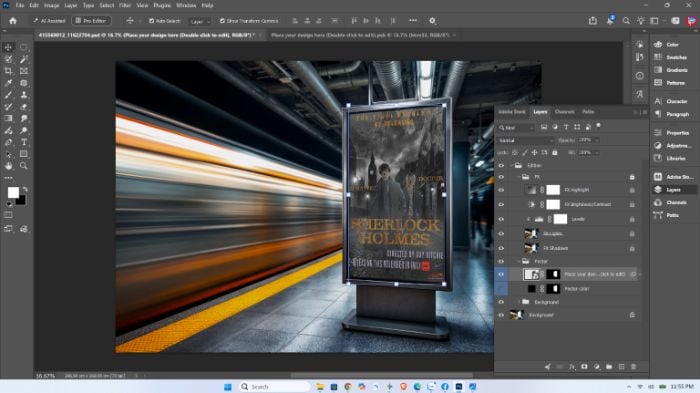The image size is (700, 393).
Task: Open the blend mode Normal dropdown
Action: tap(525, 140)
